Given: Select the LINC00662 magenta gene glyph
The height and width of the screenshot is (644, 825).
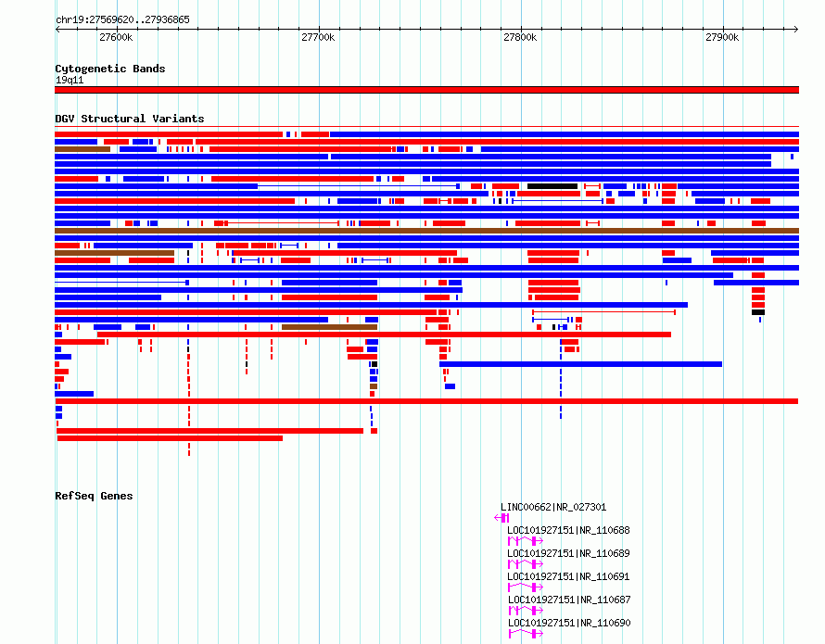Looking at the screenshot, I should pyautogui.click(x=501, y=518).
